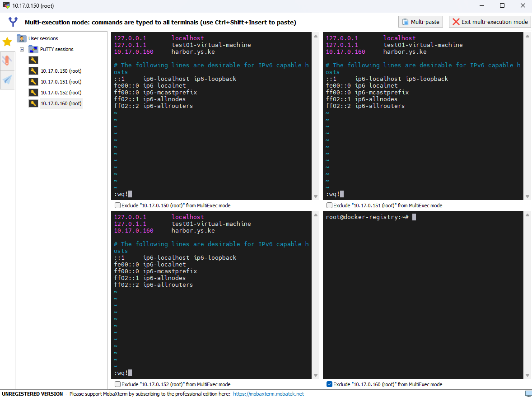Select 10.17.0.150 (root) session in tree
This screenshot has width=532, height=397.
point(61,71)
